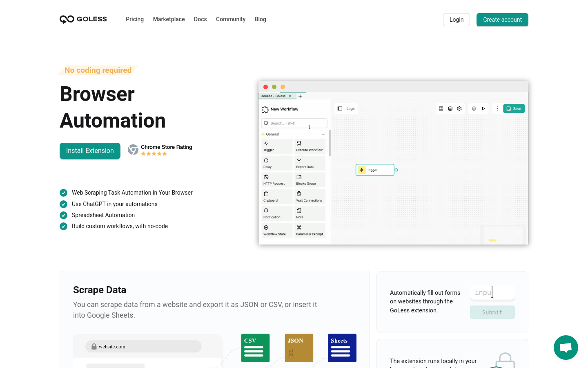This screenshot has height=368, width=588.
Task: Open workflow settings gear icon
Action: pyautogui.click(x=459, y=109)
